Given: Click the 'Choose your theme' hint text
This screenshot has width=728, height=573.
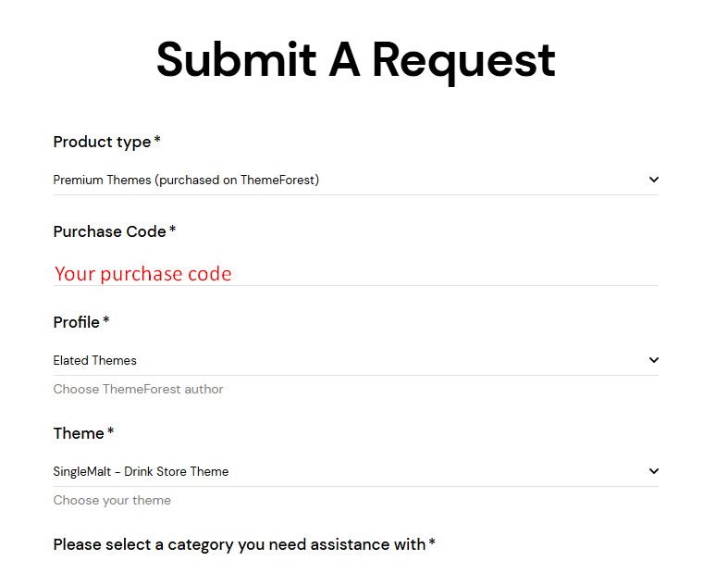Looking at the screenshot, I should pyautogui.click(x=112, y=500).
